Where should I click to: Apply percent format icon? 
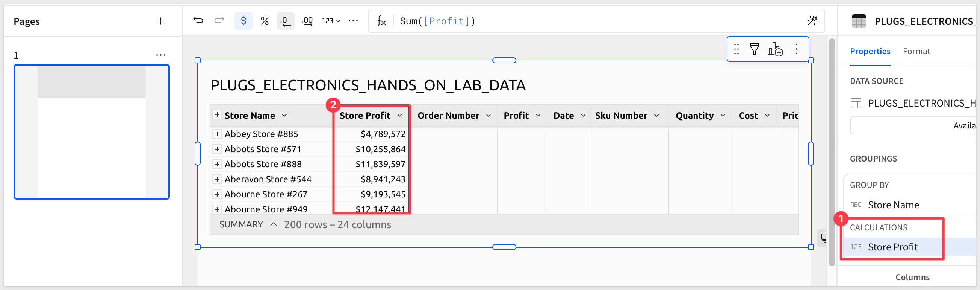click(x=265, y=21)
